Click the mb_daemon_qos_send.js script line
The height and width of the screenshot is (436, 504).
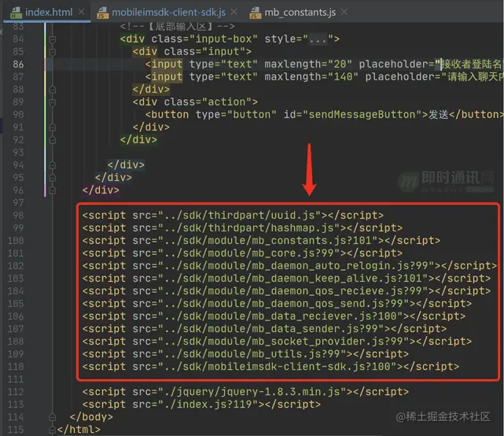point(277,304)
